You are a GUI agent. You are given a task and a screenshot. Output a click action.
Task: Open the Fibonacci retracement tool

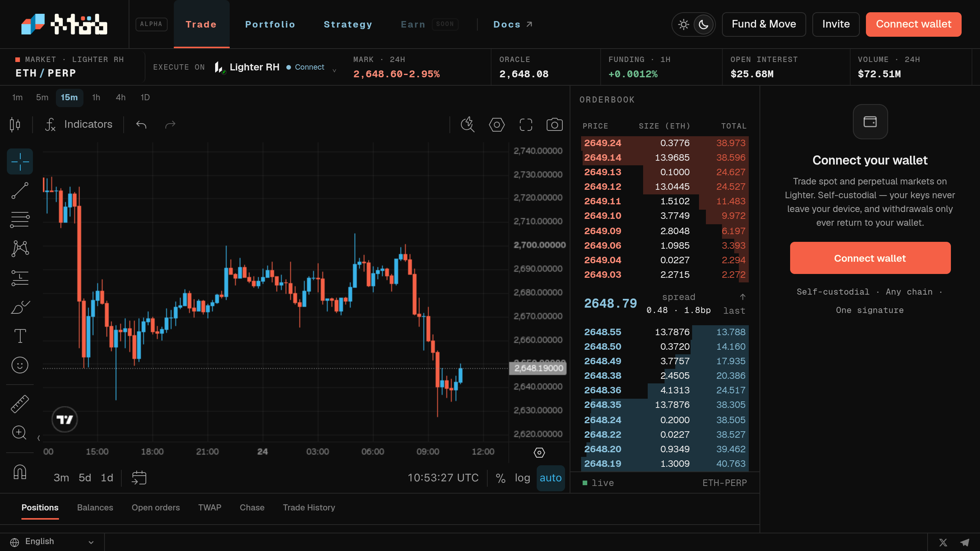[x=20, y=220]
